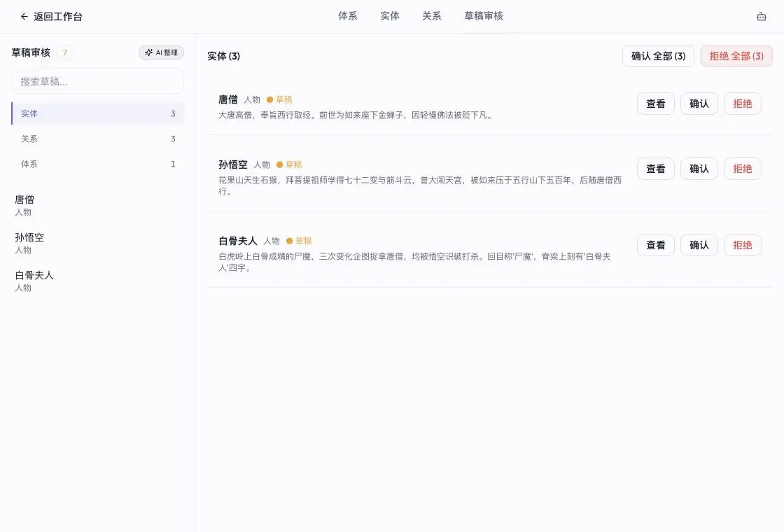Confirm the 白骨夫人 draft
The image size is (784, 532).
coord(699,245)
